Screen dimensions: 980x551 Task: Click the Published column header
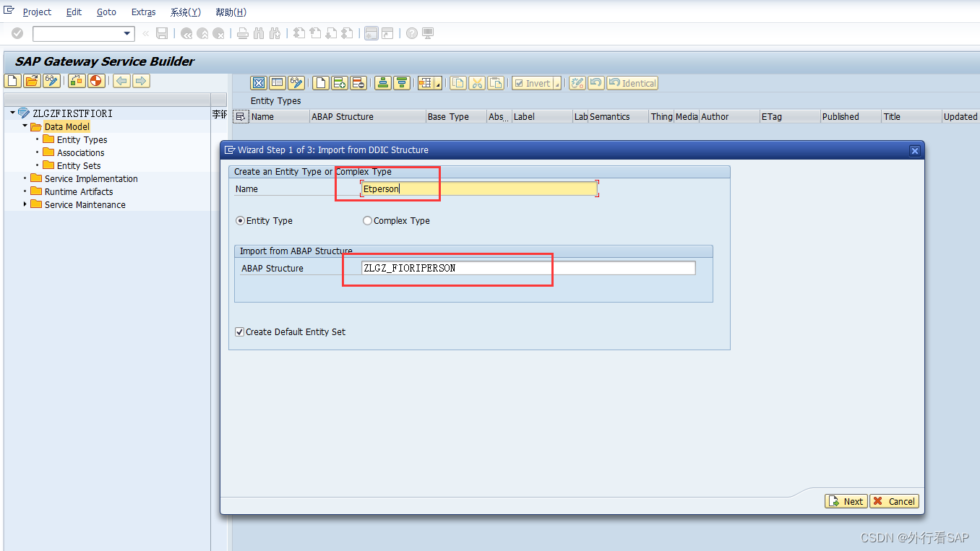(850, 116)
